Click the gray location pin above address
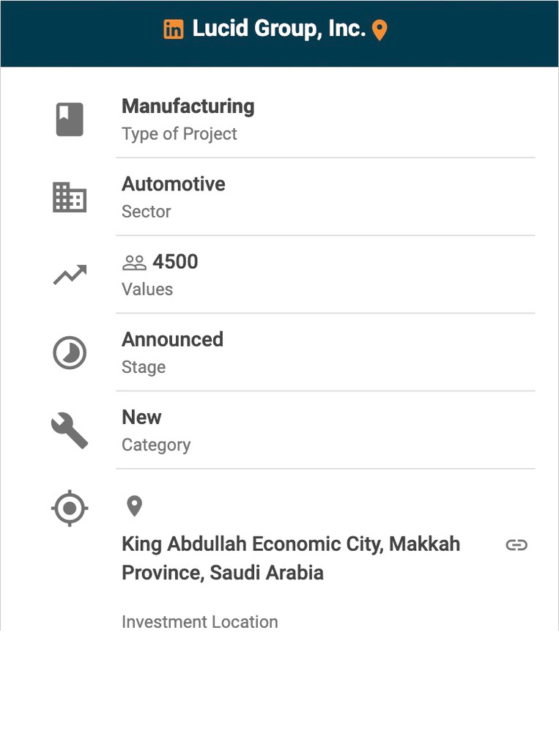Viewport: 559px width, 756px height. [x=134, y=505]
